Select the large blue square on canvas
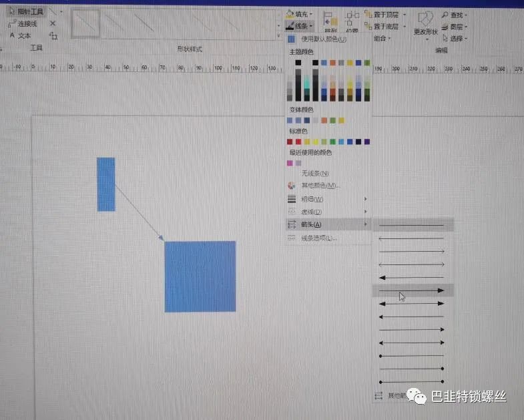Viewport: 524px width, 420px height. [x=200, y=276]
